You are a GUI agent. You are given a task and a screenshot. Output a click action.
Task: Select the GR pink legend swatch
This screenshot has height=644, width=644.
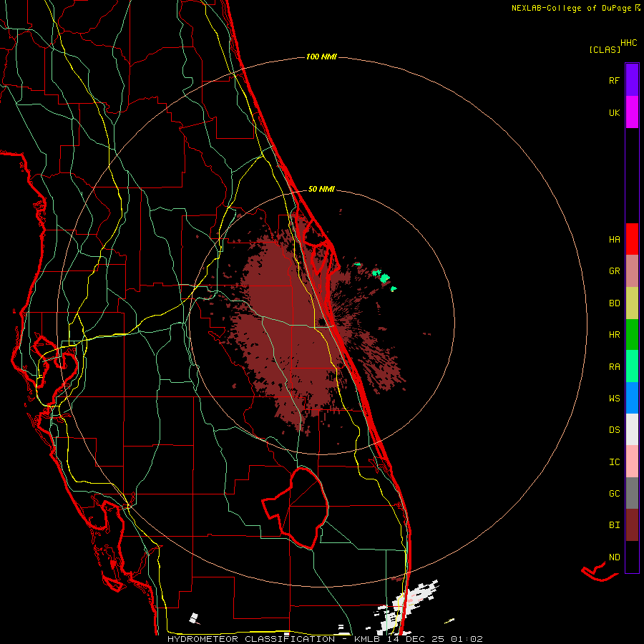pyautogui.click(x=632, y=271)
